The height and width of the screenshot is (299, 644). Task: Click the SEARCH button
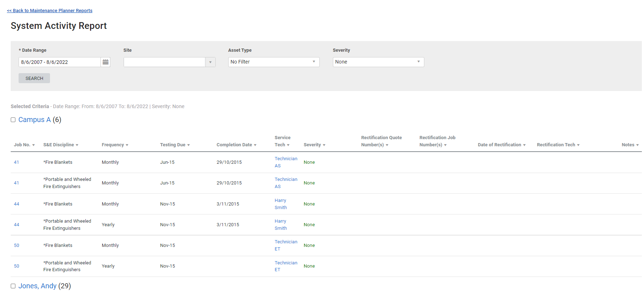(34, 78)
